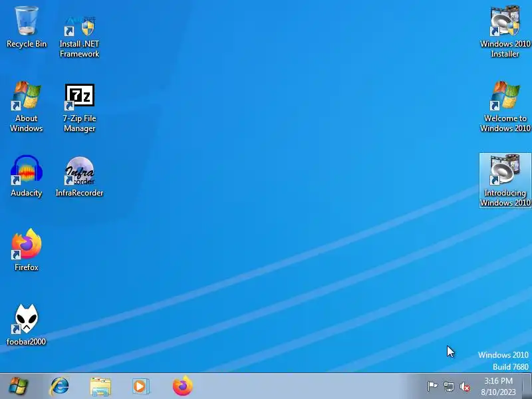
Task: Click the muted volume tray icon
Action: [x=465, y=387]
